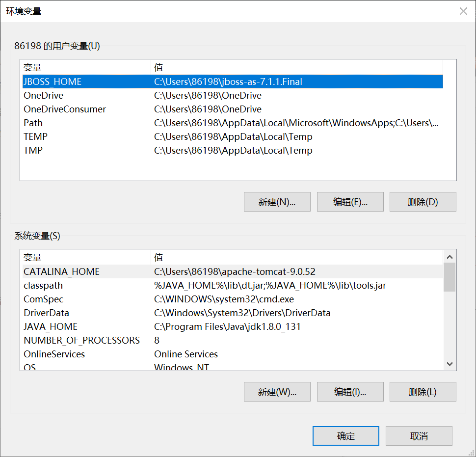Select the JAVA_HOME system variable

233,326
